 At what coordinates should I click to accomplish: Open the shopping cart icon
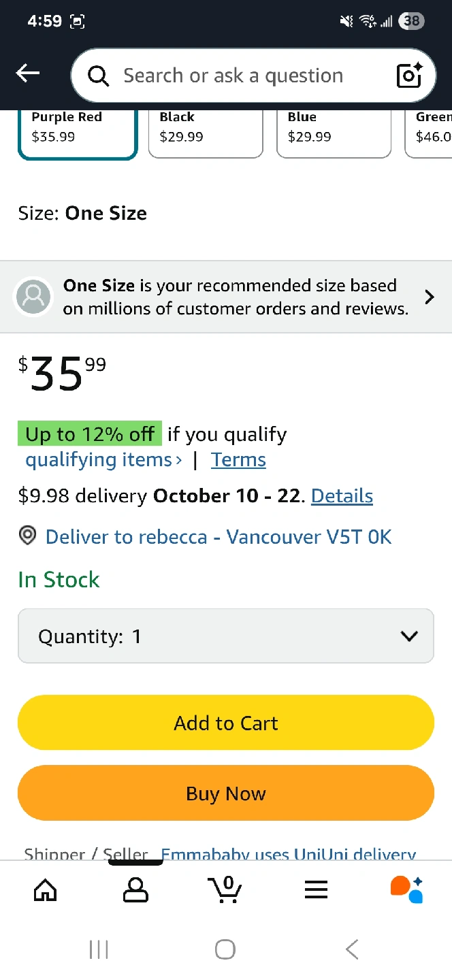[225, 889]
